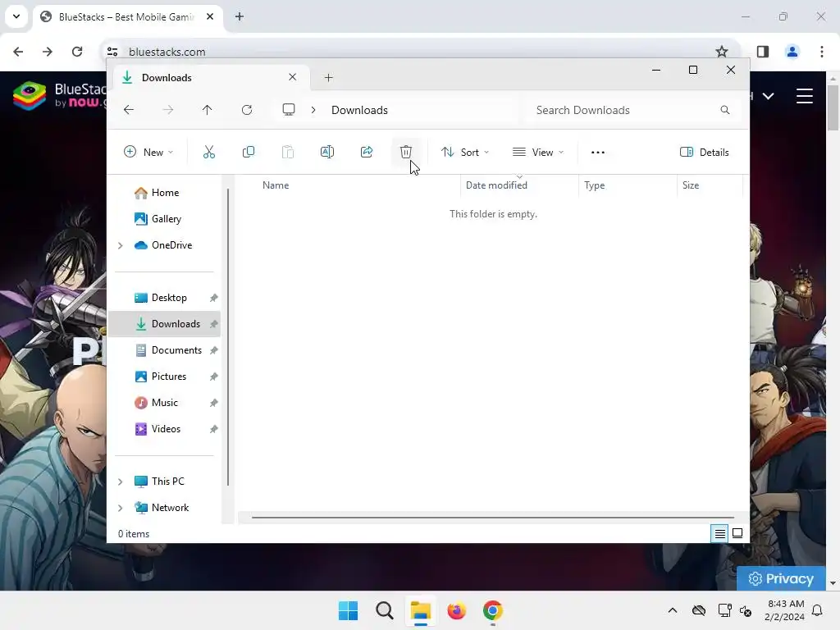Click the search magnifier in Search Downloads
The width and height of the screenshot is (840, 630).
pyautogui.click(x=725, y=110)
